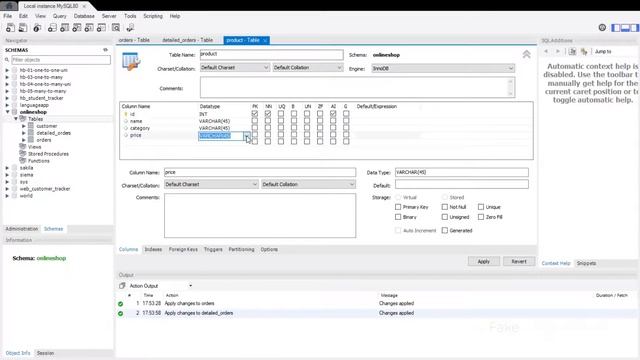
Task: Open the Action Output dropdown
Action: 191,286
